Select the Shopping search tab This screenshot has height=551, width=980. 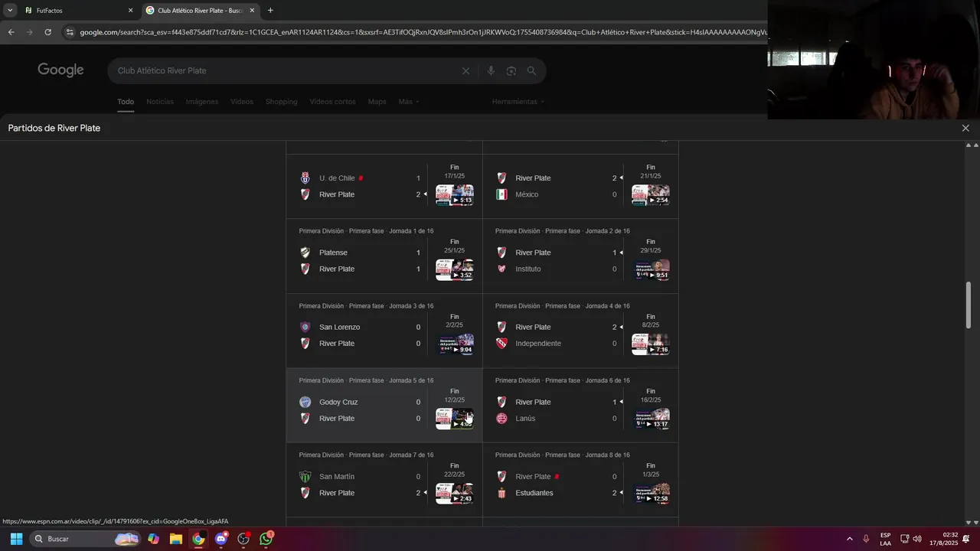click(281, 102)
